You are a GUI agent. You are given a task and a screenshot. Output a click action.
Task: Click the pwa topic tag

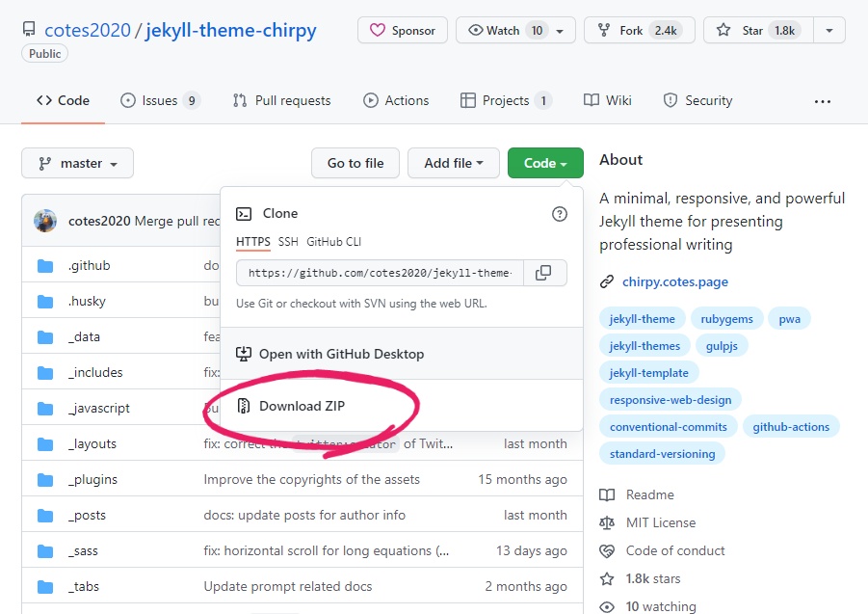(789, 319)
